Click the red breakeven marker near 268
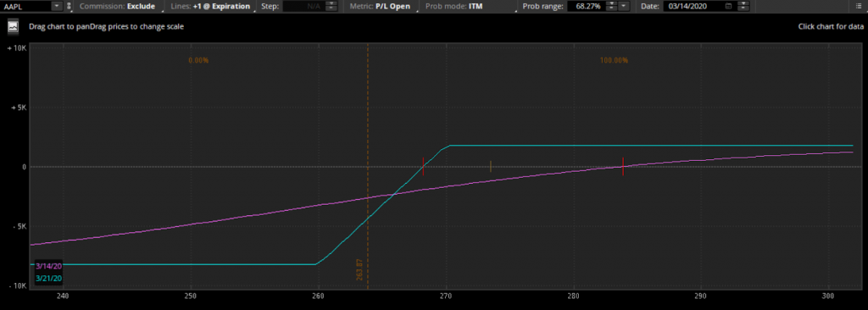The height and width of the screenshot is (310, 868). click(424, 167)
